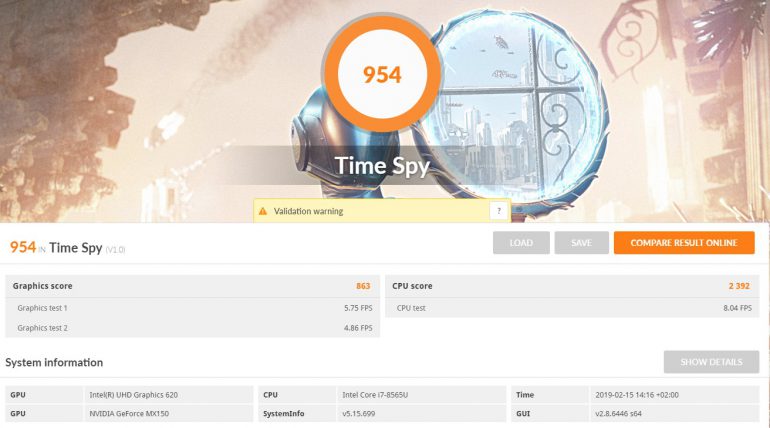770x428 pixels.
Task: Open COMPARE RESULT ONLINE
Action: (x=684, y=243)
